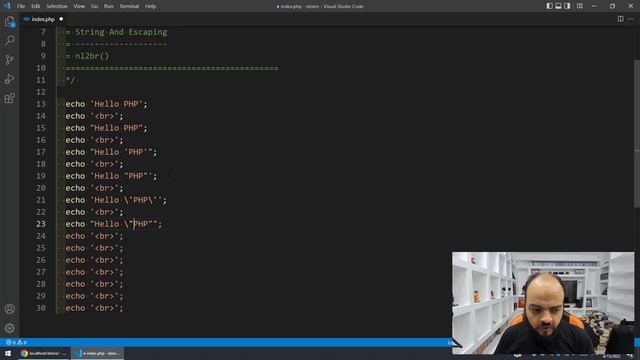Click the window title text in title bar
This screenshot has width=640, height=360.
coord(320,6)
